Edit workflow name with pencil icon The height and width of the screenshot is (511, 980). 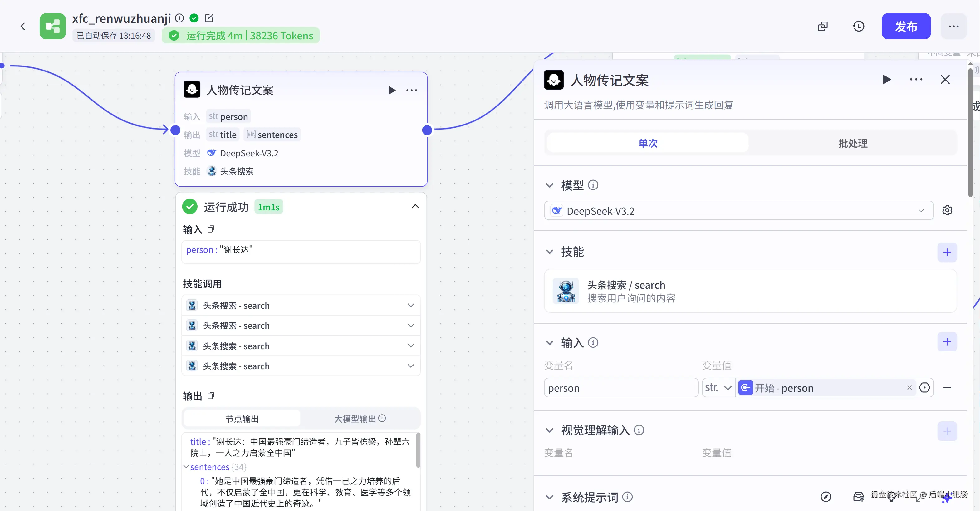coord(209,18)
